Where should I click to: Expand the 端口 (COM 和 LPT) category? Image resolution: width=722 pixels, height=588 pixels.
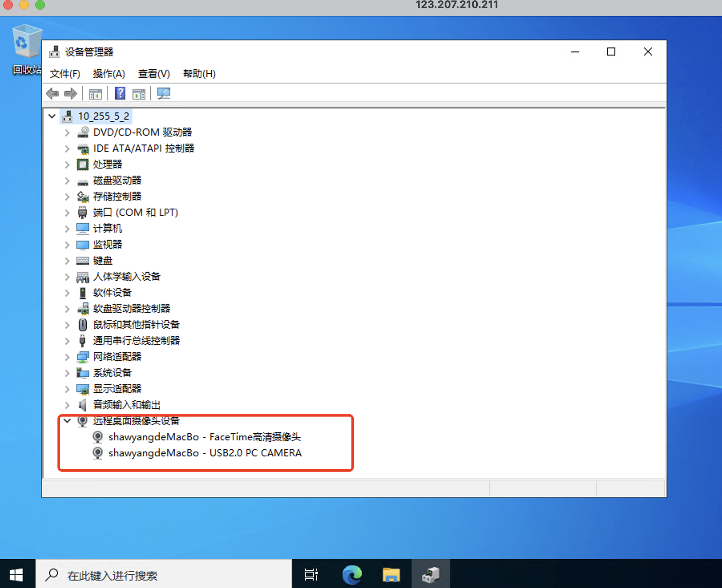click(x=67, y=213)
